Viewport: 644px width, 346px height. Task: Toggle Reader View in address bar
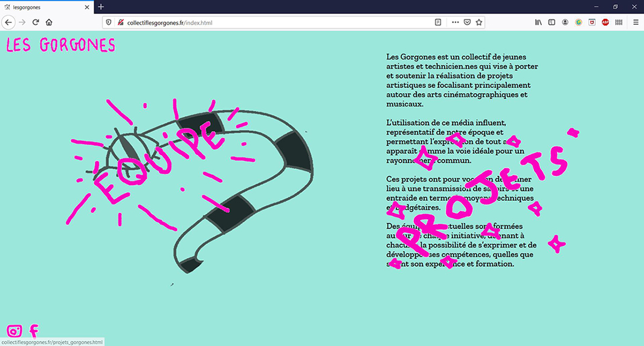[x=438, y=22]
